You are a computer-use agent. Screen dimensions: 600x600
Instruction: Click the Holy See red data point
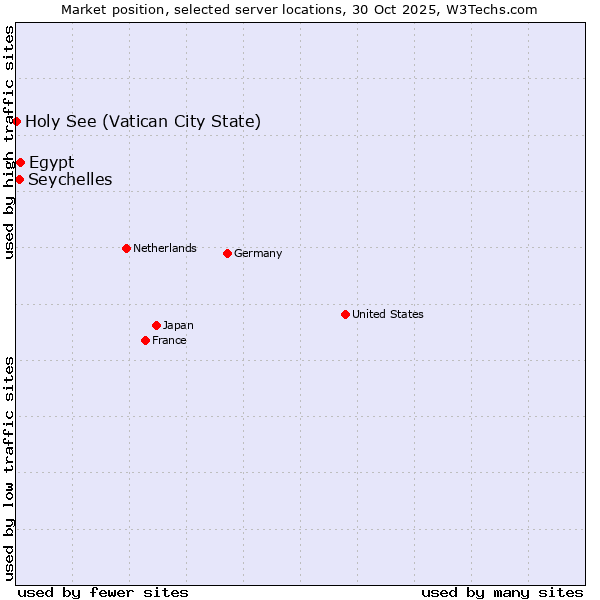tap(17, 121)
